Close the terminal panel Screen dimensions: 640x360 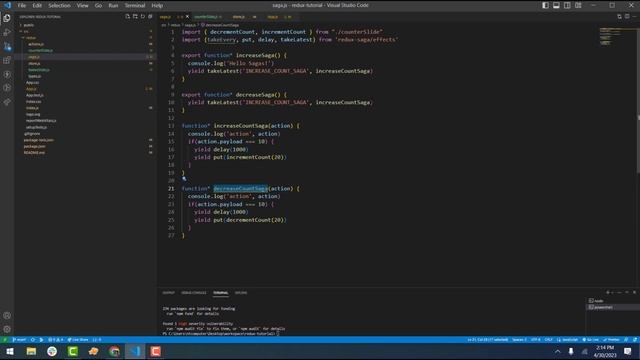(x=634, y=292)
